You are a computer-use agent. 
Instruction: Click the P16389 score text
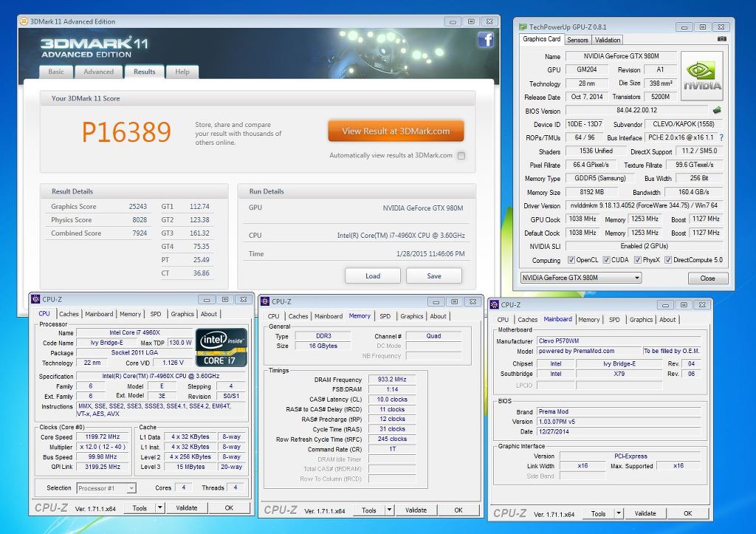click(126, 131)
